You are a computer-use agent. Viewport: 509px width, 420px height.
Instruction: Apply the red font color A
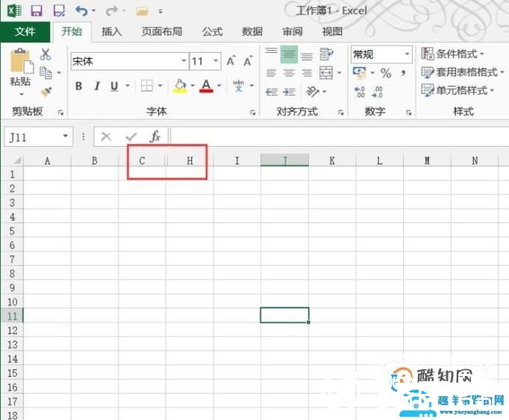pos(206,86)
